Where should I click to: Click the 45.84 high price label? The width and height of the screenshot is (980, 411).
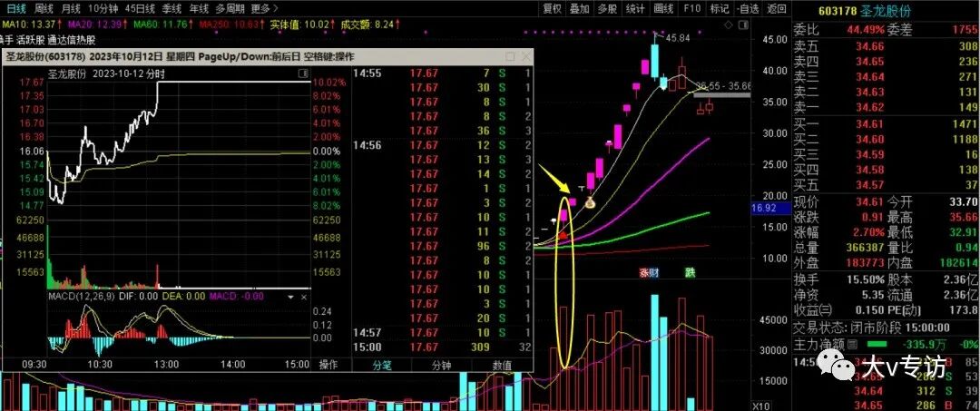click(x=678, y=38)
